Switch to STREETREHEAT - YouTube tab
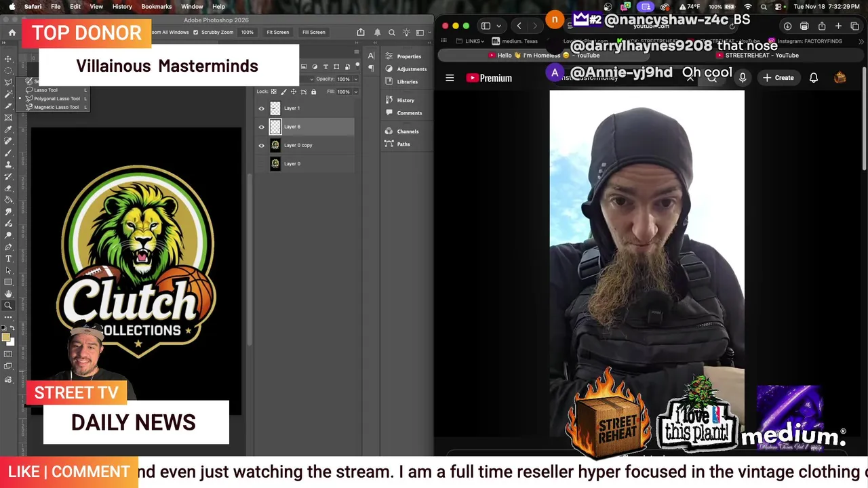 point(756,56)
